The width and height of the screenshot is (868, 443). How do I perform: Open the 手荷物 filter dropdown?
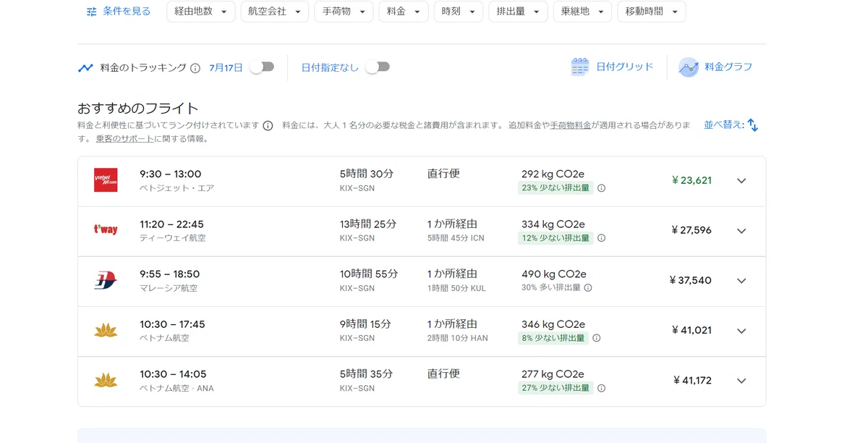pyautogui.click(x=344, y=12)
